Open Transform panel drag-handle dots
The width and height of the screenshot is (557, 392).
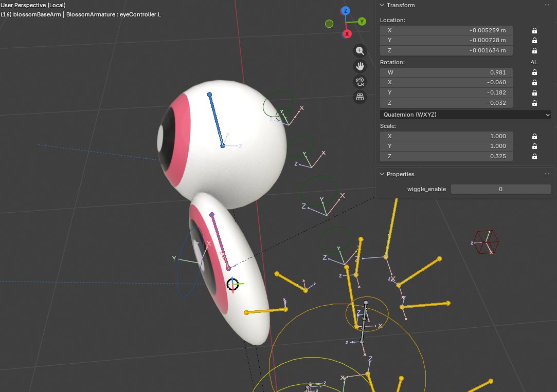tap(547, 5)
